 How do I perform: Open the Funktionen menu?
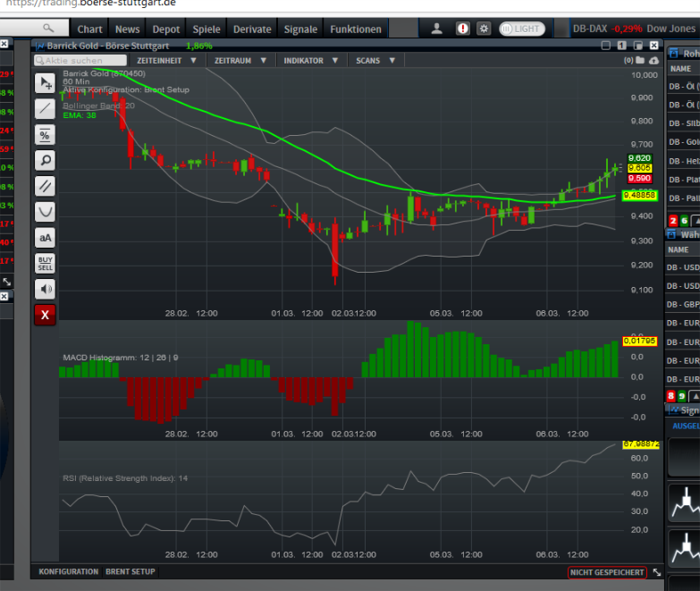coord(356,29)
